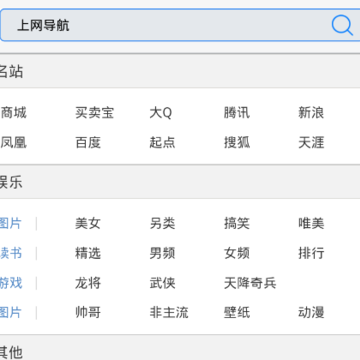Visit the 腾讯 site link
This screenshot has width=360, height=360.
237,113
